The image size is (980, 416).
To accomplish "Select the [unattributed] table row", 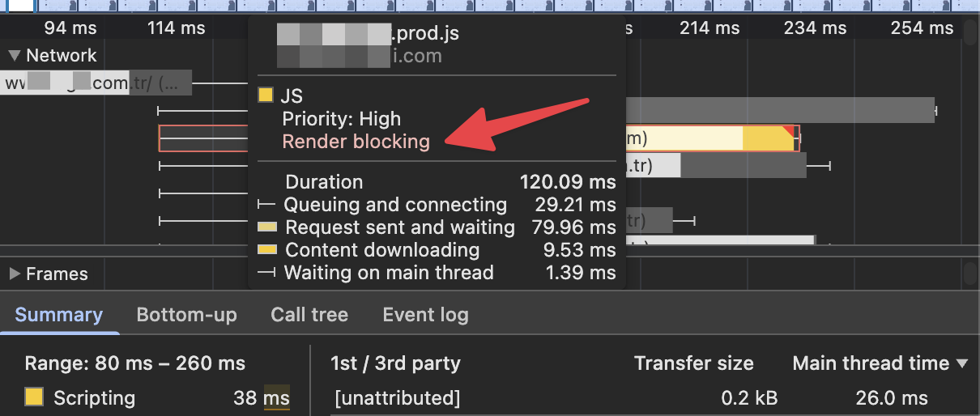I will [x=397, y=398].
